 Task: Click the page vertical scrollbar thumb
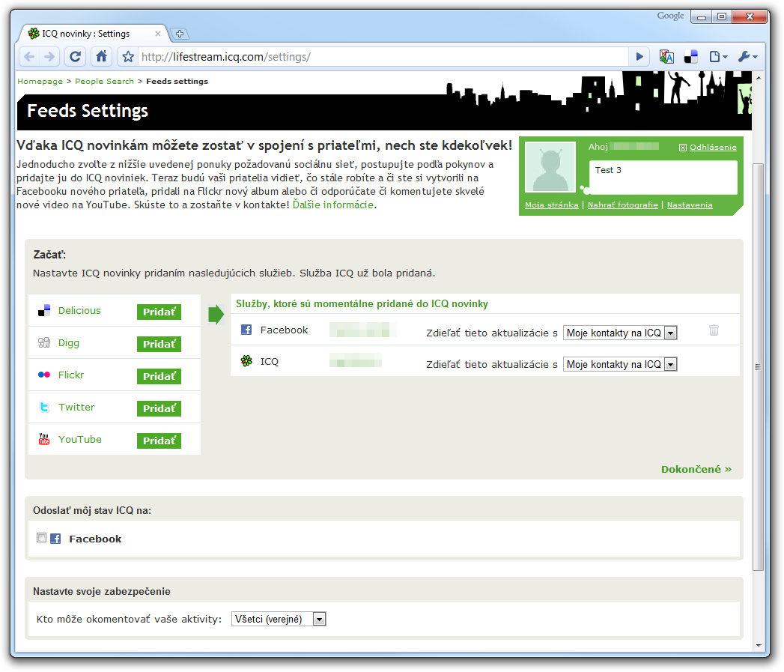[x=758, y=367]
